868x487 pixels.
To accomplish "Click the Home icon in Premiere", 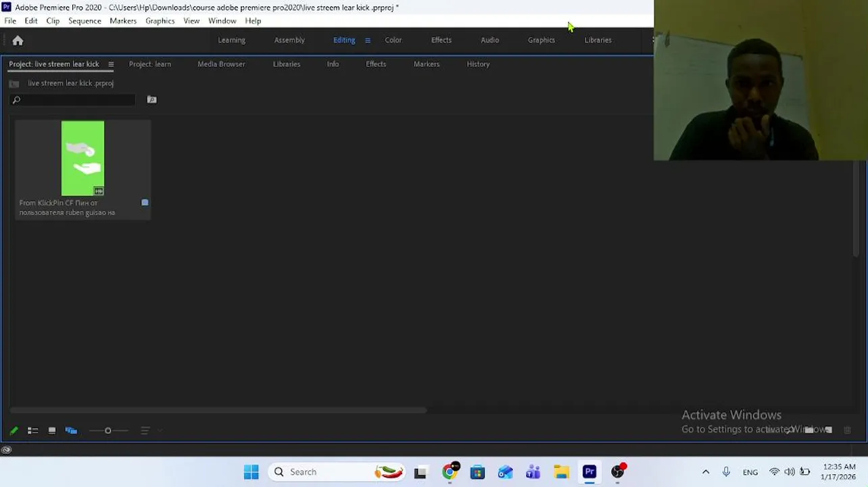I will point(18,41).
